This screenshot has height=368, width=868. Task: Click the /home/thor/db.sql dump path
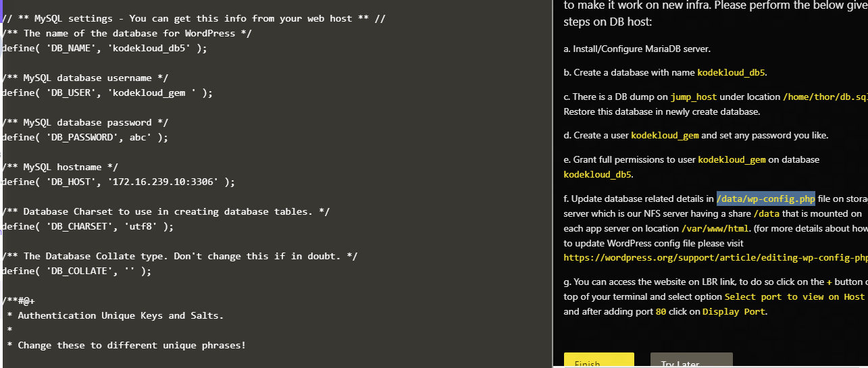tap(825, 97)
